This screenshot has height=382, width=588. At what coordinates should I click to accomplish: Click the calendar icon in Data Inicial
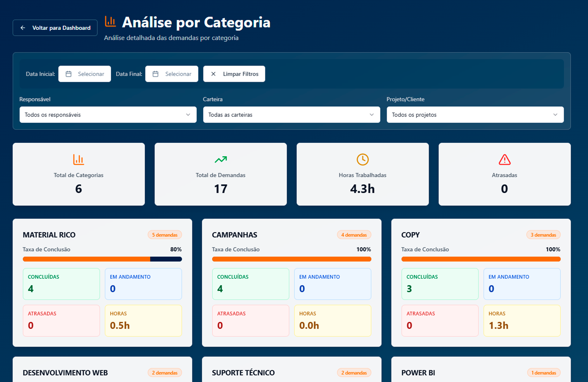pyautogui.click(x=68, y=74)
